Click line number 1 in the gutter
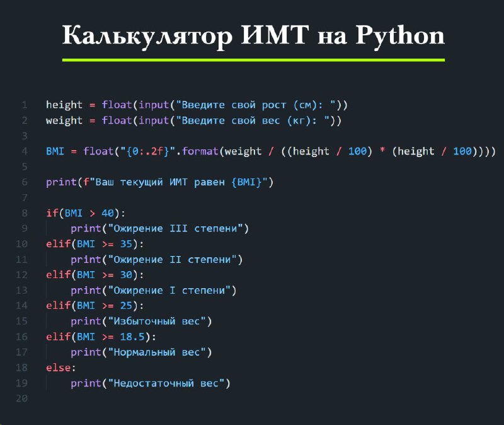 [x=25, y=105]
